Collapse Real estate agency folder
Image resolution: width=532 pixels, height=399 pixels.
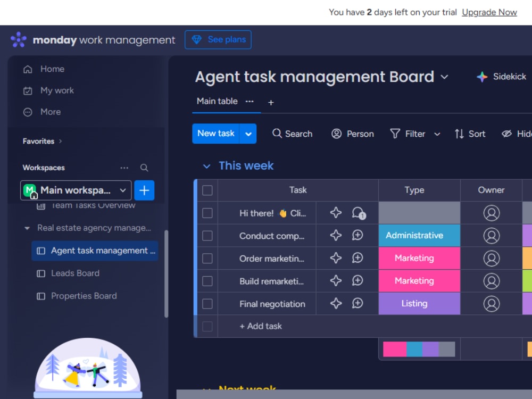27,228
